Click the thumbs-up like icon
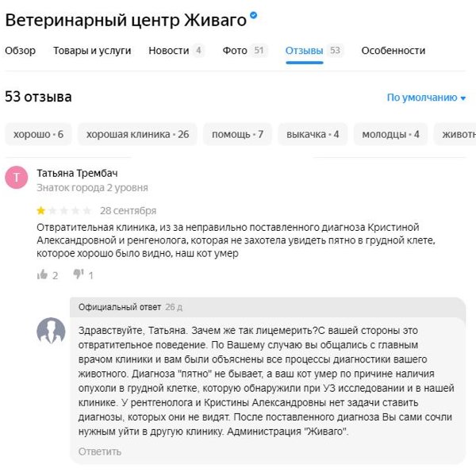Screen dimensions: 476x476 pos(43,274)
